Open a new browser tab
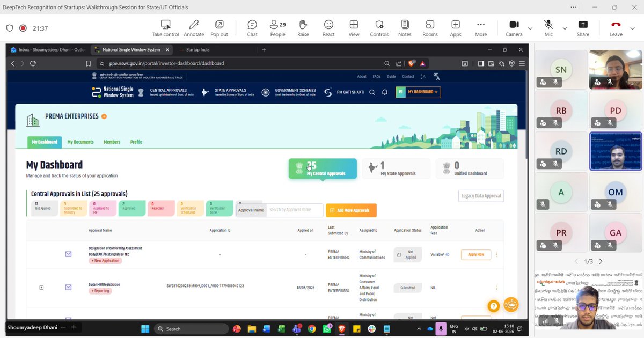 pyautogui.click(x=264, y=49)
